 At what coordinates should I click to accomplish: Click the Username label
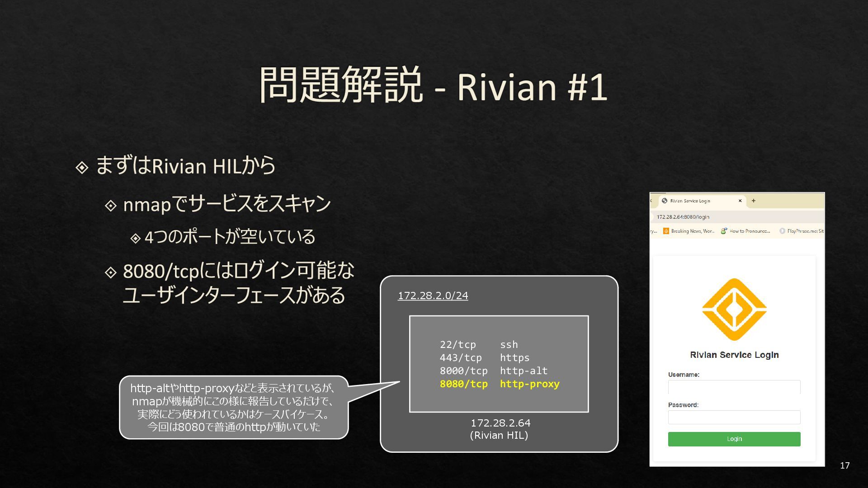tap(684, 375)
